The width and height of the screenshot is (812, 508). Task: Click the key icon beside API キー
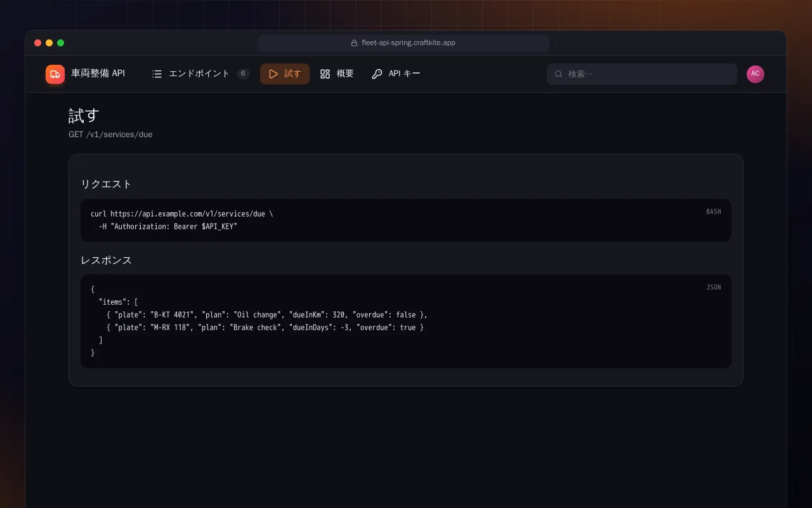pos(377,74)
